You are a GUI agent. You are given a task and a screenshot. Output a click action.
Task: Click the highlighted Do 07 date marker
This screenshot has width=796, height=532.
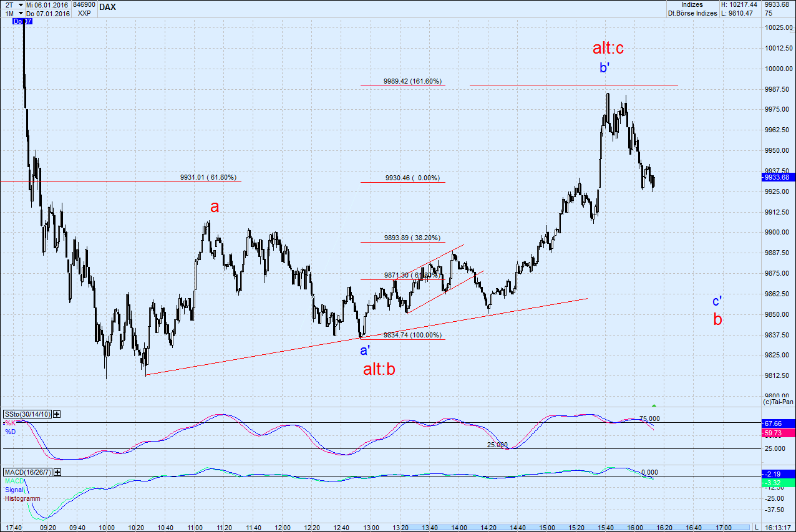[22, 21]
